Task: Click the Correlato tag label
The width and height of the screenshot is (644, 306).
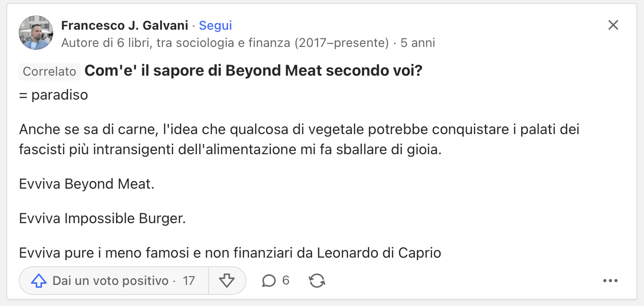Action: 49,71
